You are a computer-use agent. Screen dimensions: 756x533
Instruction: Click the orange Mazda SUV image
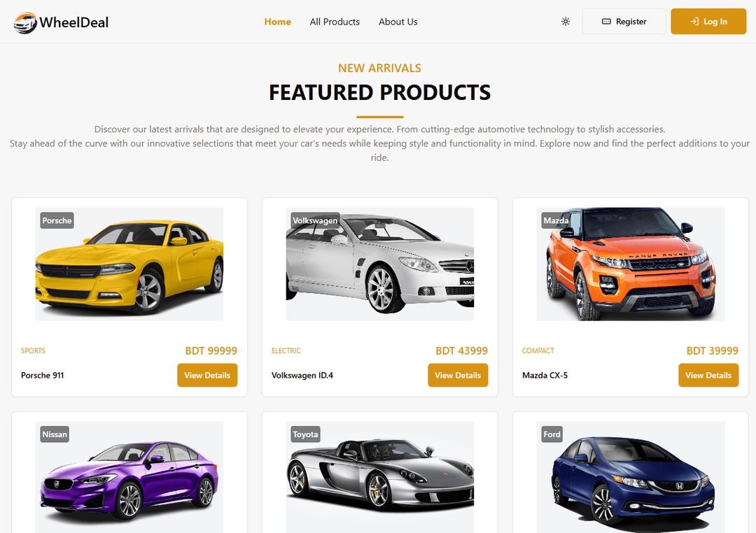pyautogui.click(x=631, y=264)
